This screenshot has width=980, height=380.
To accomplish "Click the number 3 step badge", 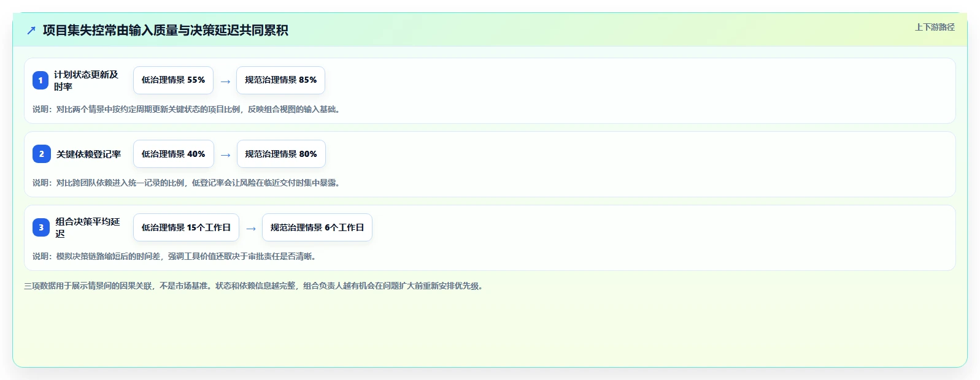I will [x=41, y=227].
